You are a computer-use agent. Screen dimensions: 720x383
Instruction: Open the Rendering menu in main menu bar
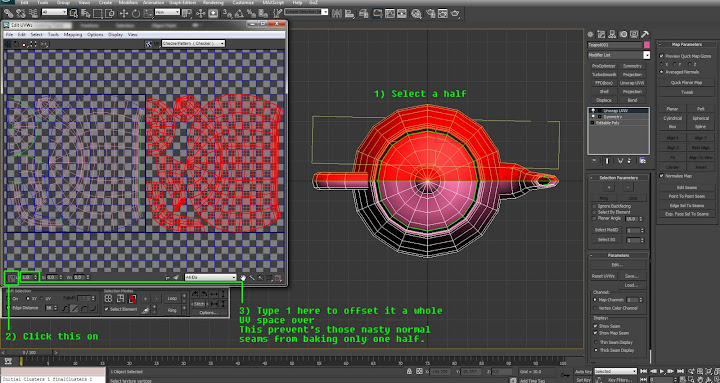[213, 3]
